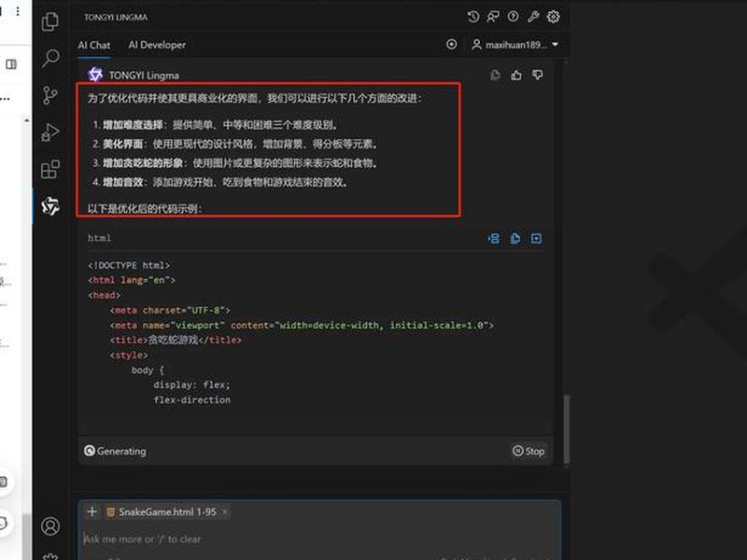Viewport: 747px width, 560px height.
Task: Click the html language label of code block
Action: [x=100, y=238]
